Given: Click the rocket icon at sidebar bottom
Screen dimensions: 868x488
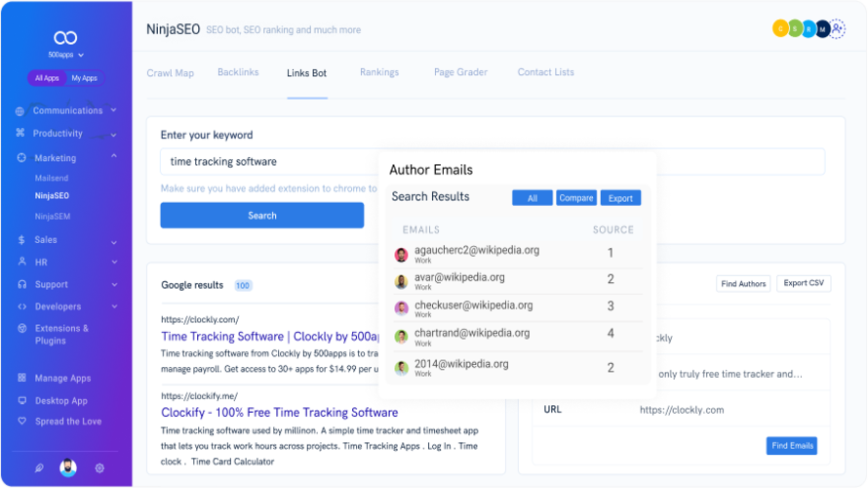Looking at the screenshot, I should point(39,468).
